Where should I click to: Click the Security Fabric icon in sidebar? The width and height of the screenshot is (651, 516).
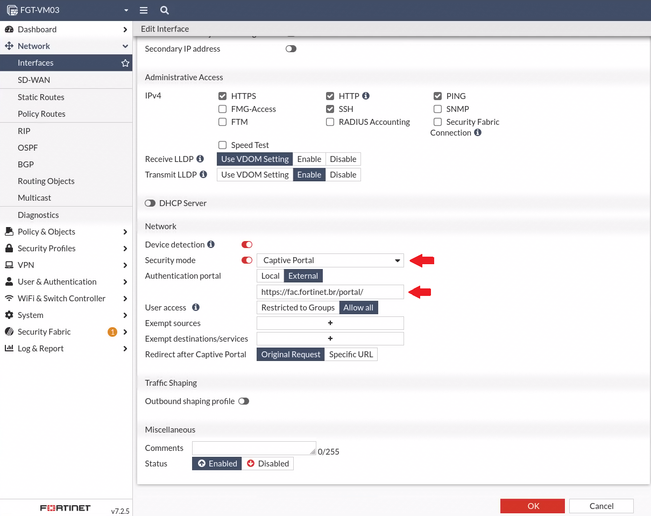[x=9, y=331]
